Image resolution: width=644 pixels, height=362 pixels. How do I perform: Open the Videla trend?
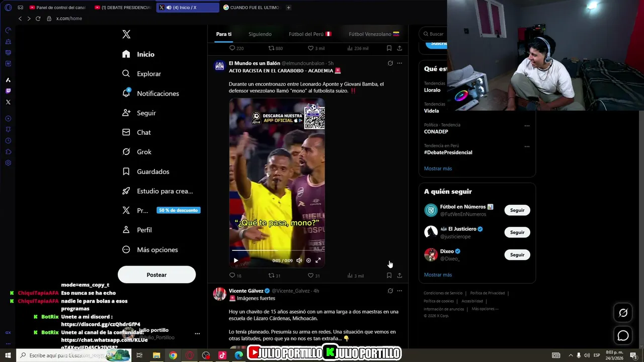pos(431,111)
